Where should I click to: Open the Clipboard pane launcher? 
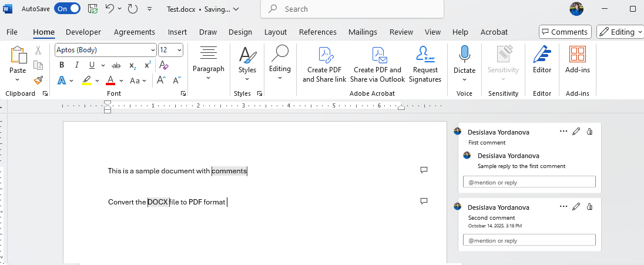[45, 93]
